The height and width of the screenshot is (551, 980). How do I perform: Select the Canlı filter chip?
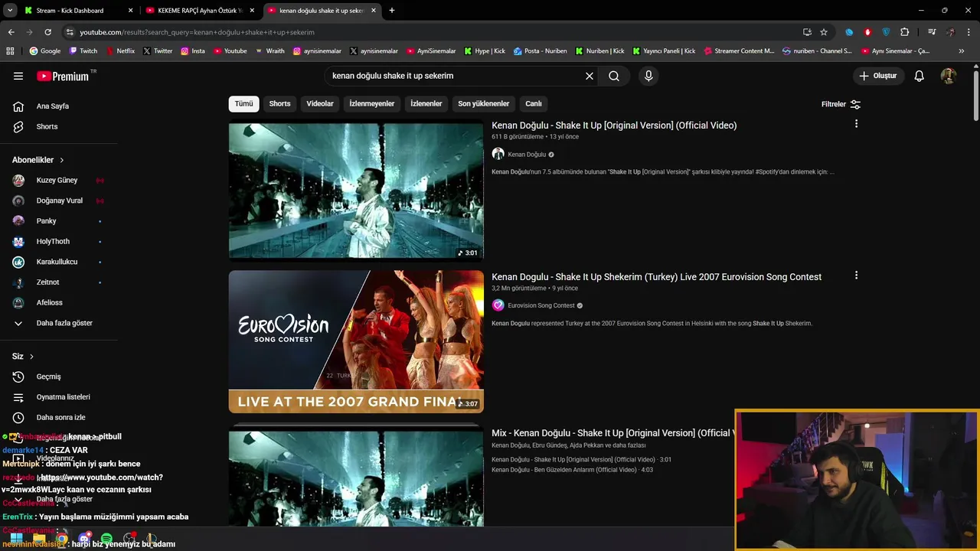(534, 104)
